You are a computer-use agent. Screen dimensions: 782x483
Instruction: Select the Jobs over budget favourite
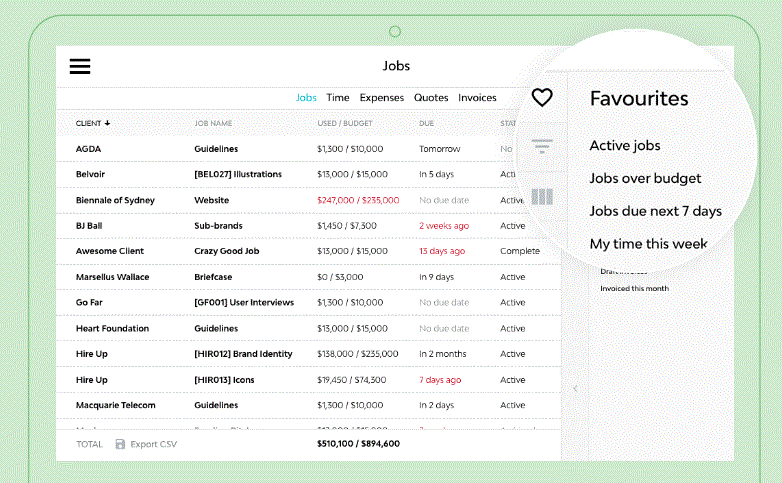click(x=645, y=179)
